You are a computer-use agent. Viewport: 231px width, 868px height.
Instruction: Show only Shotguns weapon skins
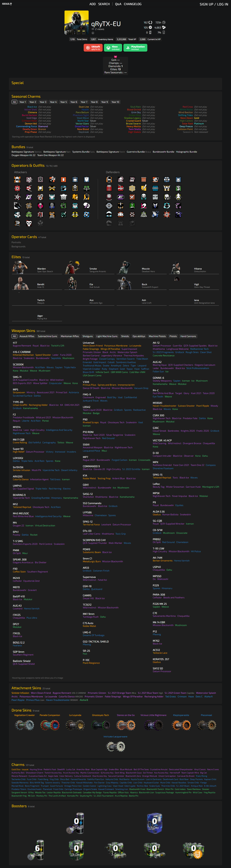[88, 336]
